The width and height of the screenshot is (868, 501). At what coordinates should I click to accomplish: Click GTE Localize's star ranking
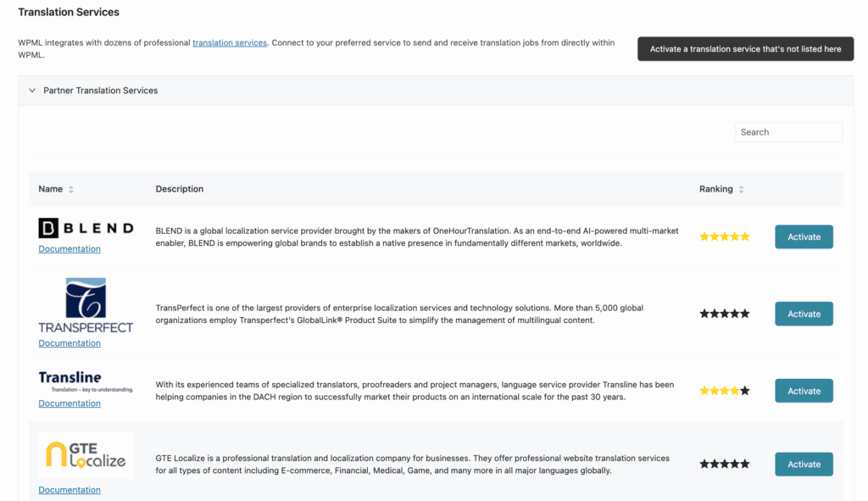coord(724,464)
